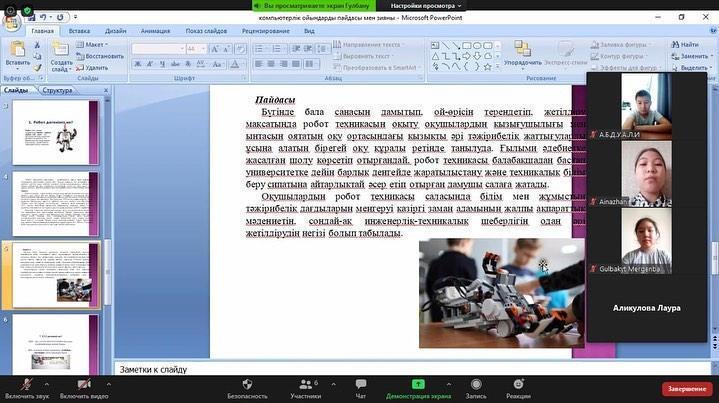Open the Реакции reactions icon
This screenshot has width=719, height=403.
coord(518,387)
